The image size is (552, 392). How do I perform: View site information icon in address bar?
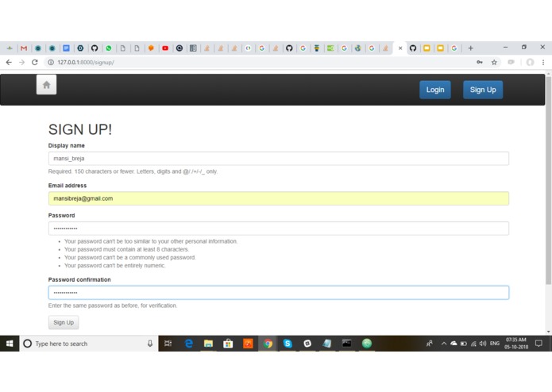click(x=51, y=62)
